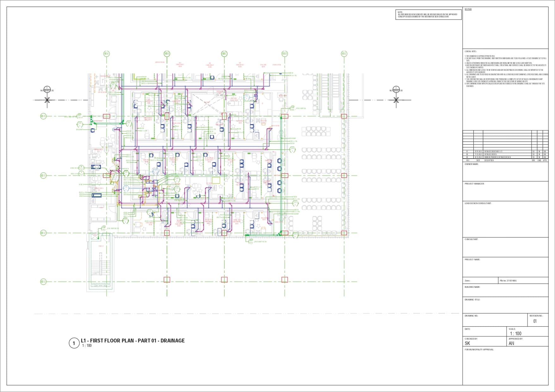Click the interior design note box
Screen dimensions: 555x392
click(429, 15)
